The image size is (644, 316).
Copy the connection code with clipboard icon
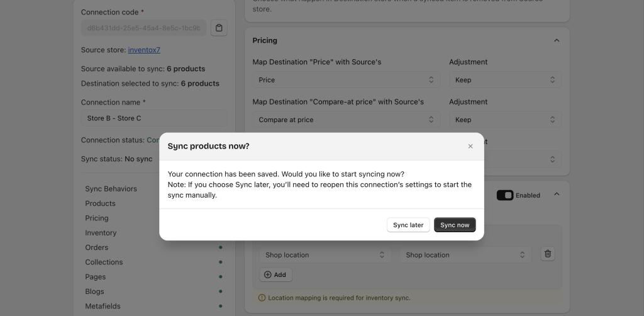tap(219, 28)
